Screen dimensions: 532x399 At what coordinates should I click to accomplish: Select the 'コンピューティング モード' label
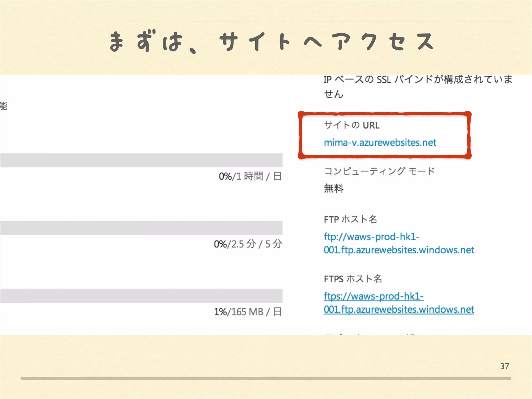pos(379,171)
